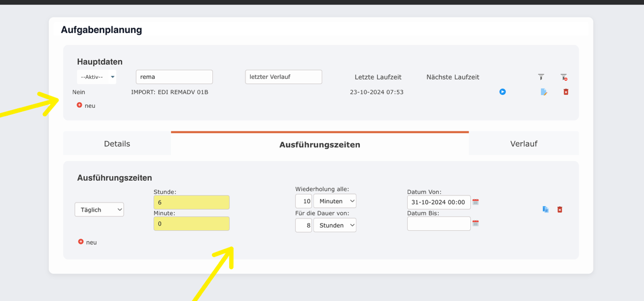Delete the task via the red trash icon
The height and width of the screenshot is (301, 644).
(x=565, y=92)
